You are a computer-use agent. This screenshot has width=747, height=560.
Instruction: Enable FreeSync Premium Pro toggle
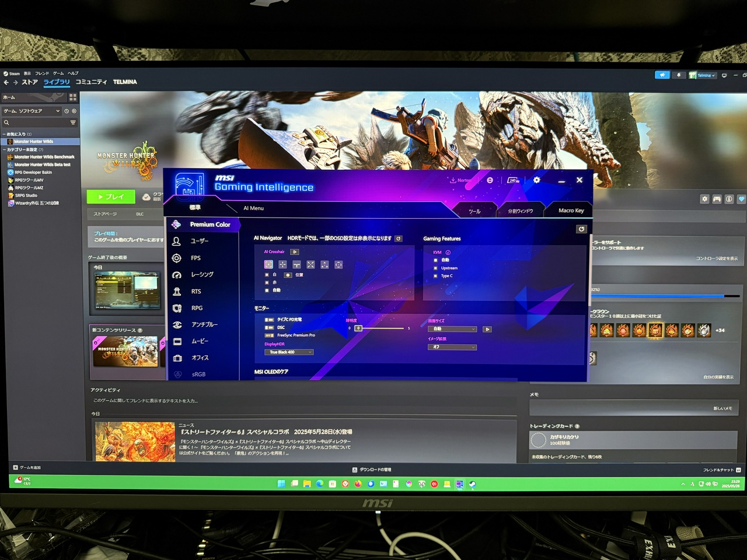pyautogui.click(x=269, y=335)
